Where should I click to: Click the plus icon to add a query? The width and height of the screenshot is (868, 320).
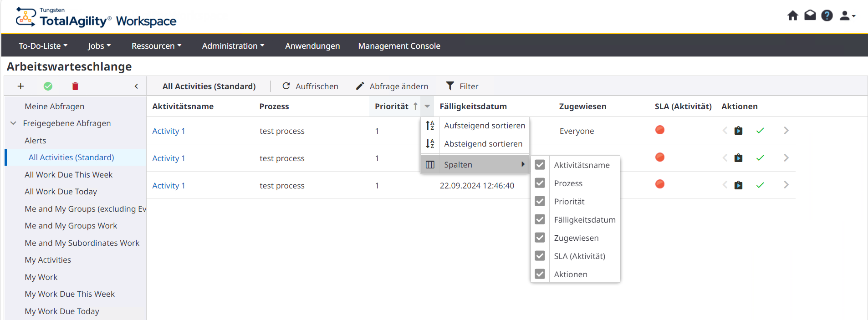[x=20, y=86]
